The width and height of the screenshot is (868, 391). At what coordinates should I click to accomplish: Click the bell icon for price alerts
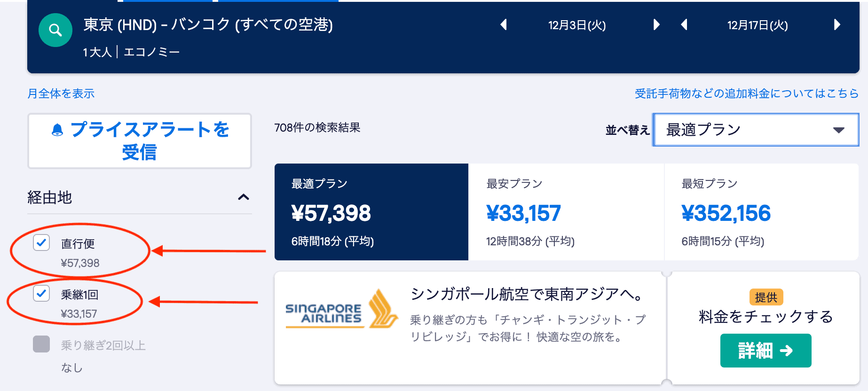(x=57, y=129)
